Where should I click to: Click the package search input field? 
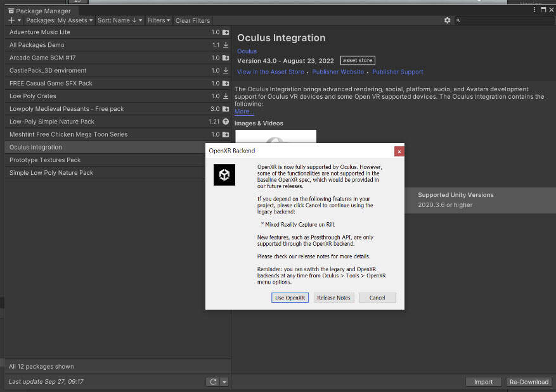pos(504,20)
